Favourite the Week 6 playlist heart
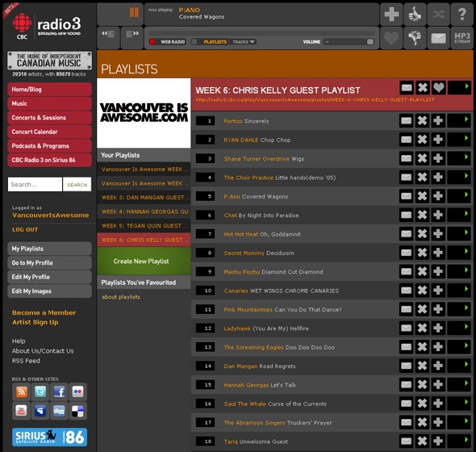476x452 pixels. point(438,87)
